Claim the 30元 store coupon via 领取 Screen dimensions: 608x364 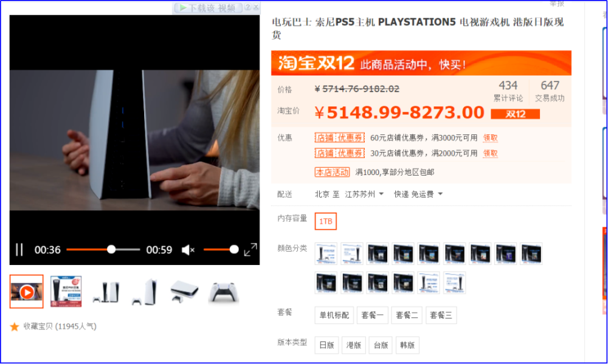[490, 153]
